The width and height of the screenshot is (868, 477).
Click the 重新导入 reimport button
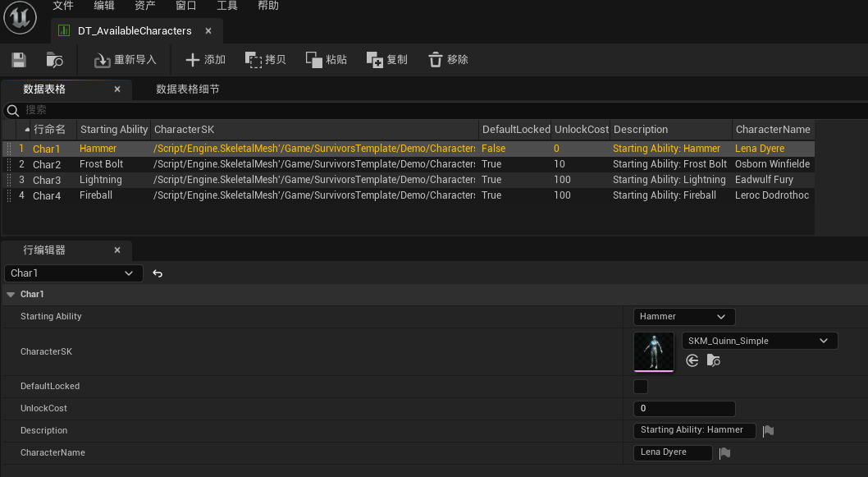click(x=125, y=60)
